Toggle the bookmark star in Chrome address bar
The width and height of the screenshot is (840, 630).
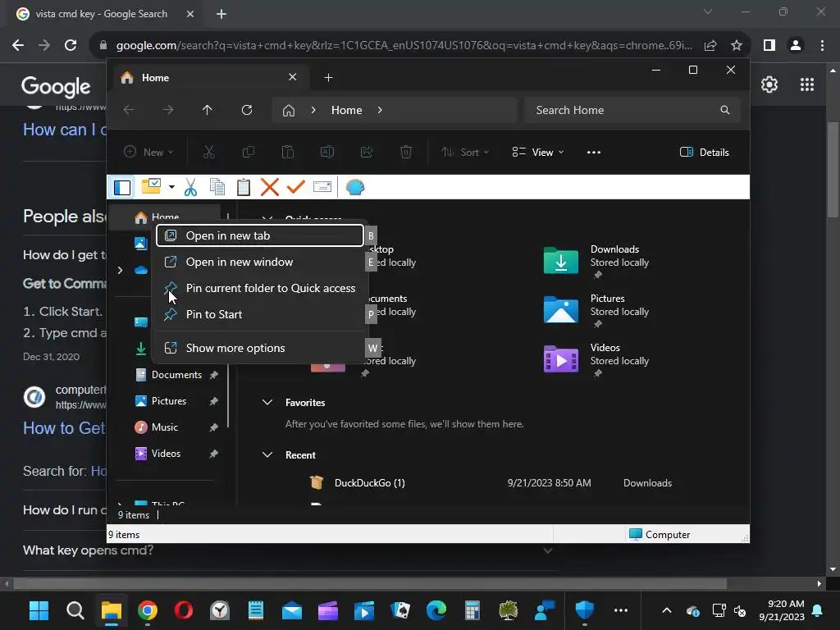point(737,46)
